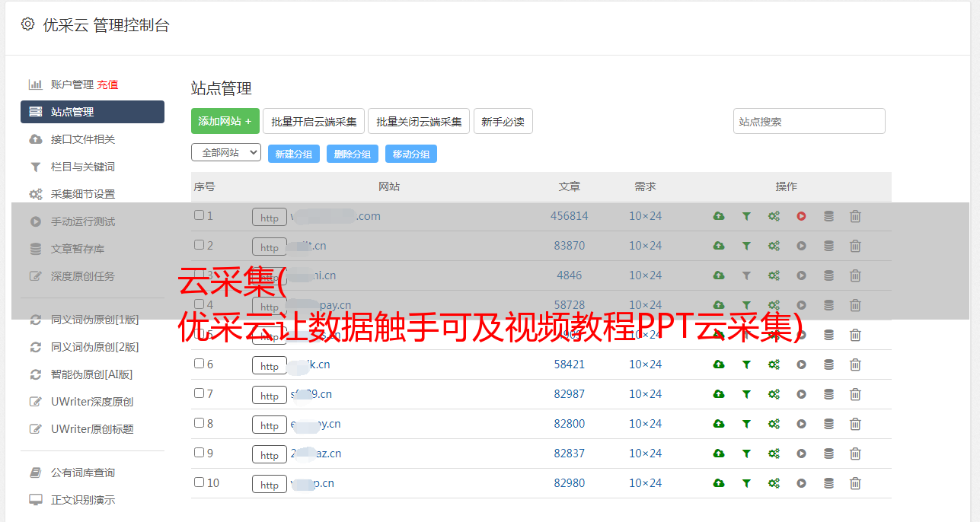Delete row 2 with its trash icon
Image resolution: width=980 pixels, height=522 pixels.
855,246
